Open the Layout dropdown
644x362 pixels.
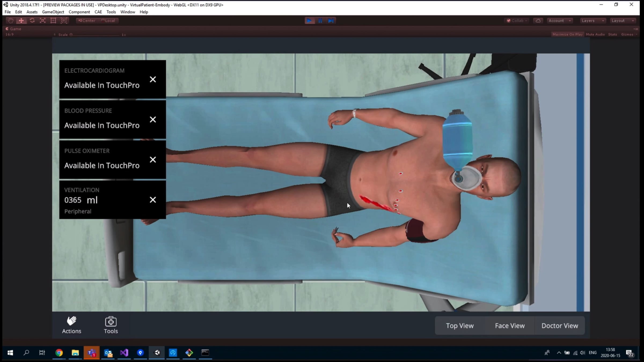click(623, 21)
